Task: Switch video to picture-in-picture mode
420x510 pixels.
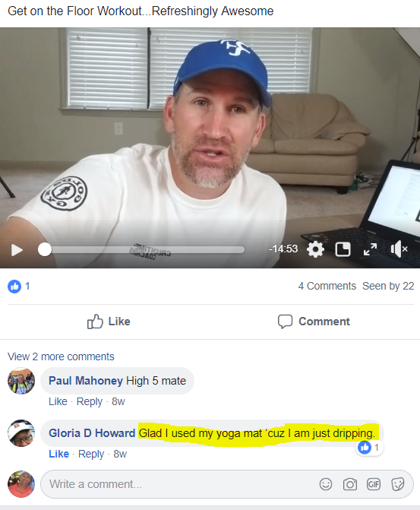Action: 343,249
